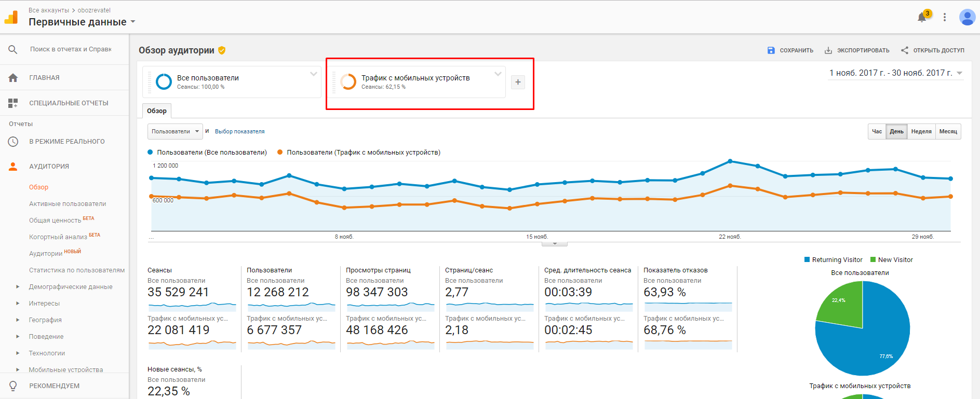Click the Сеансы value 35 529 241
The height and width of the screenshot is (399, 980).
178,292
